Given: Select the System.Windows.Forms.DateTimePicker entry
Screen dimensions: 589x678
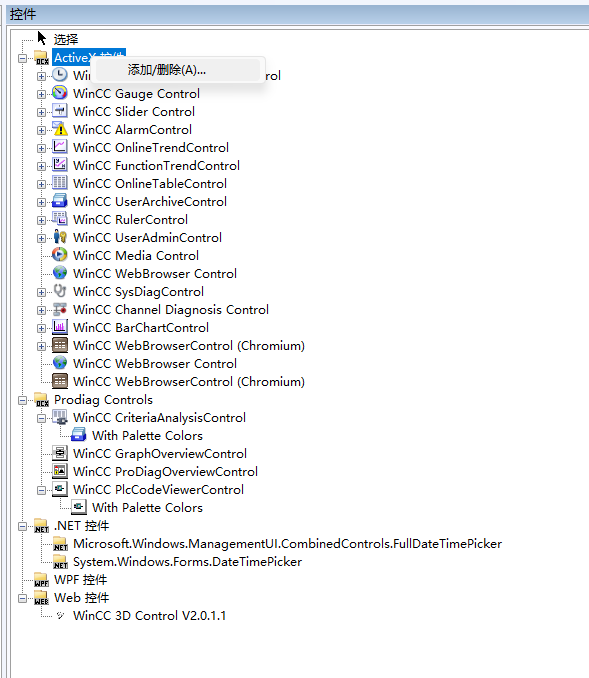Looking at the screenshot, I should pyautogui.click(x=187, y=562).
